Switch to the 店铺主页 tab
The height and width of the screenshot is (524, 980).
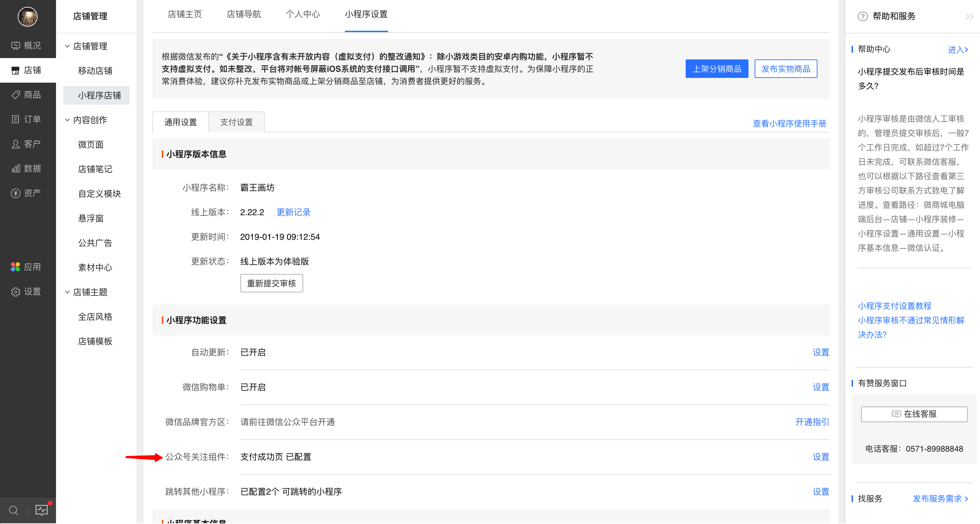[185, 14]
